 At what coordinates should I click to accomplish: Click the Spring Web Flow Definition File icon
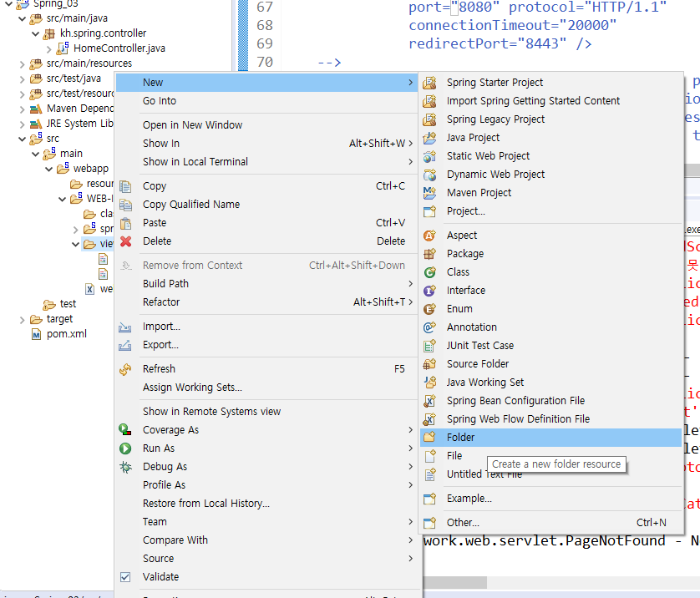point(429,419)
